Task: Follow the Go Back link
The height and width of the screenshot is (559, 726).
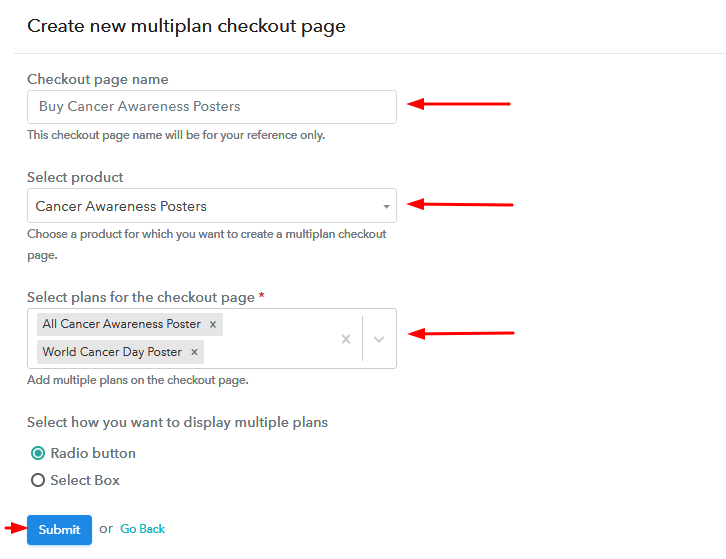Action: click(x=143, y=529)
